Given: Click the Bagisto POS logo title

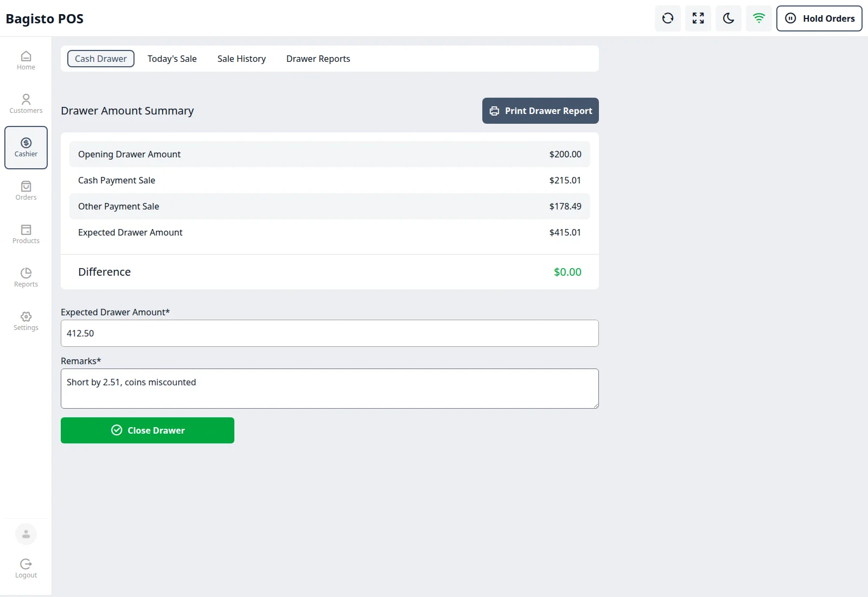Looking at the screenshot, I should coord(44,18).
